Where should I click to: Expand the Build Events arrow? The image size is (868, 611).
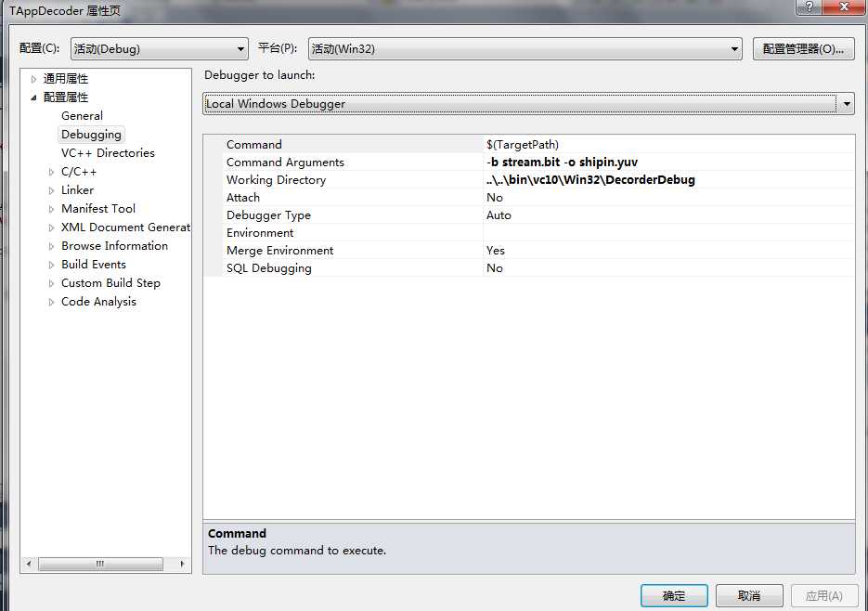[51, 265]
